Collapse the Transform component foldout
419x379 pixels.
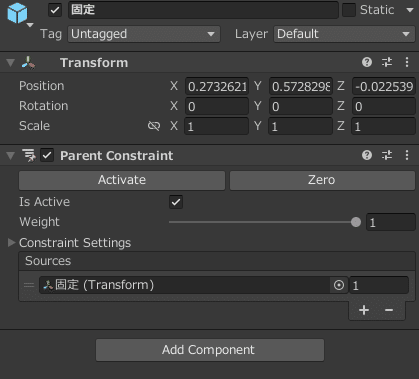click(x=10, y=63)
